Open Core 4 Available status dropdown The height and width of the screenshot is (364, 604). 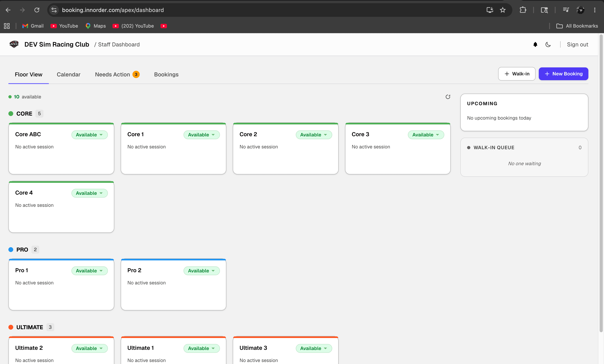tap(89, 193)
